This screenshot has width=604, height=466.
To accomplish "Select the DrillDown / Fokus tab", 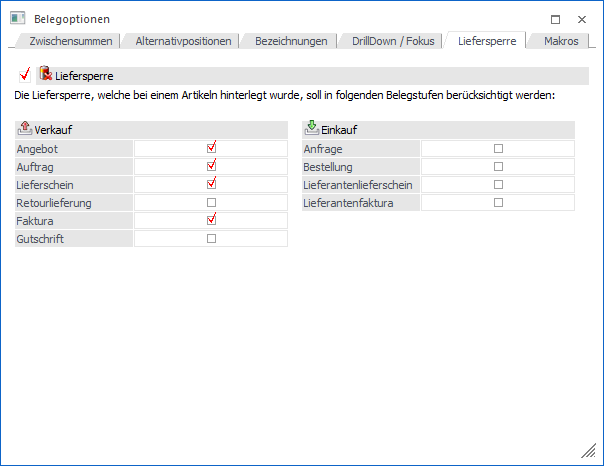I will pos(392,41).
